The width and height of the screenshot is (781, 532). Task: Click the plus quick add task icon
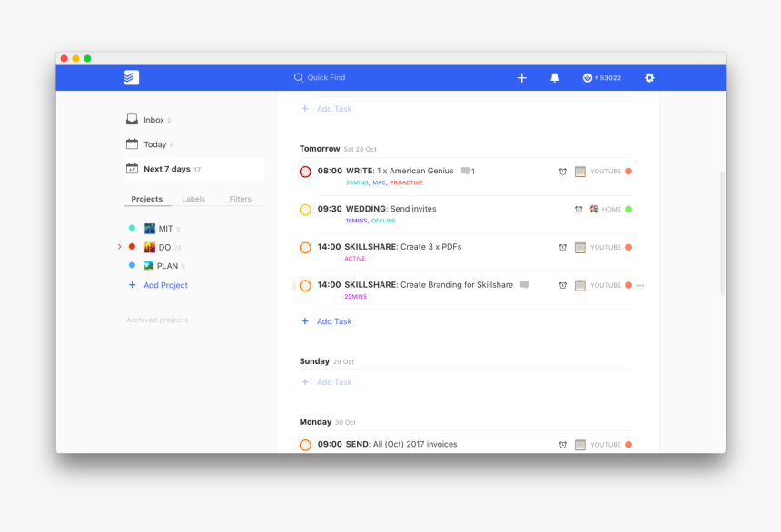[522, 78]
